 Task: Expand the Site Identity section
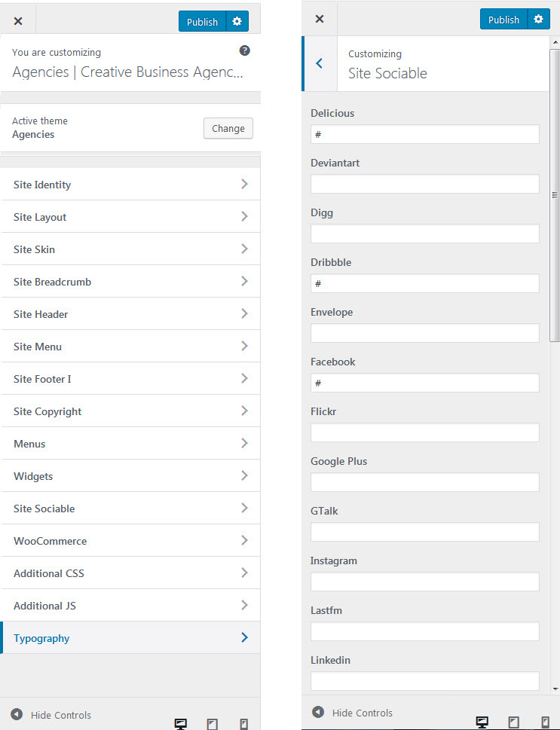coord(130,185)
